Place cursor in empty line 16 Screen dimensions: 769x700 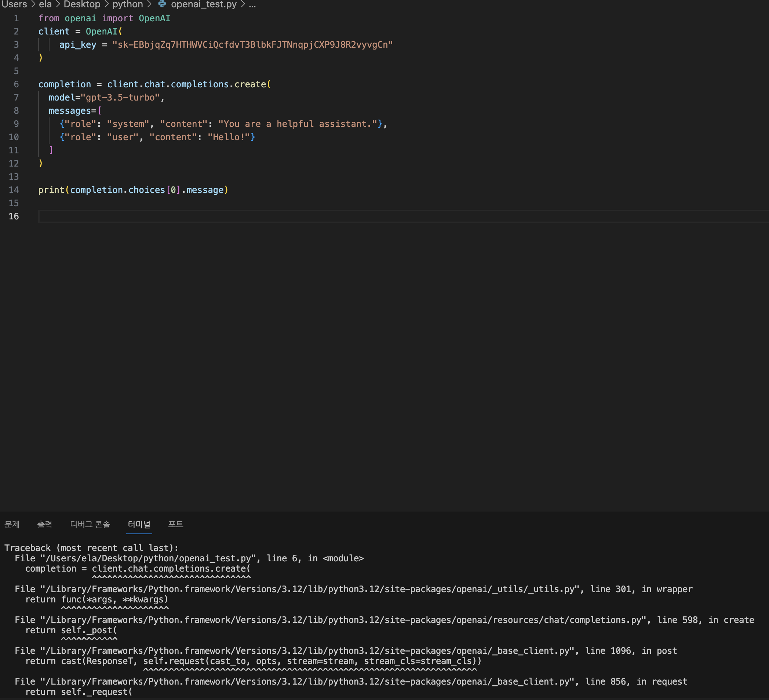point(404,216)
